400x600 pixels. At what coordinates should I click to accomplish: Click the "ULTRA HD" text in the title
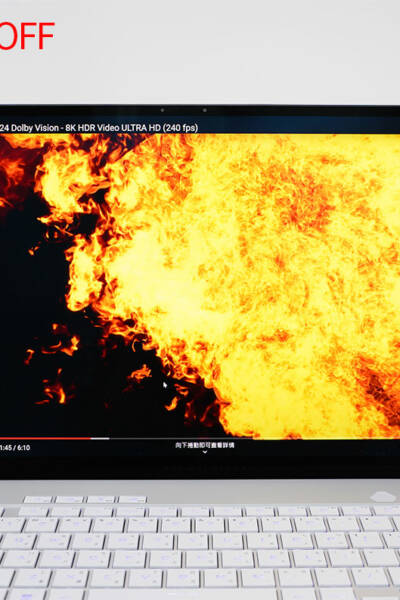[140, 128]
